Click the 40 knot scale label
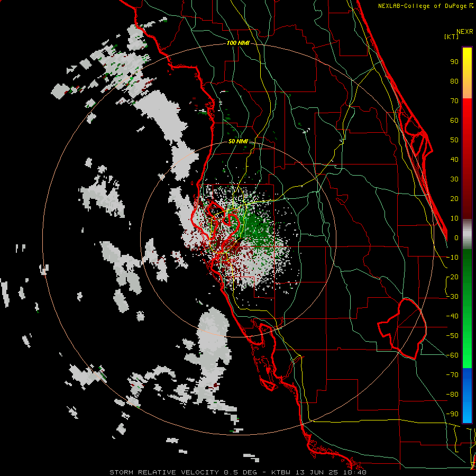 coord(454,160)
